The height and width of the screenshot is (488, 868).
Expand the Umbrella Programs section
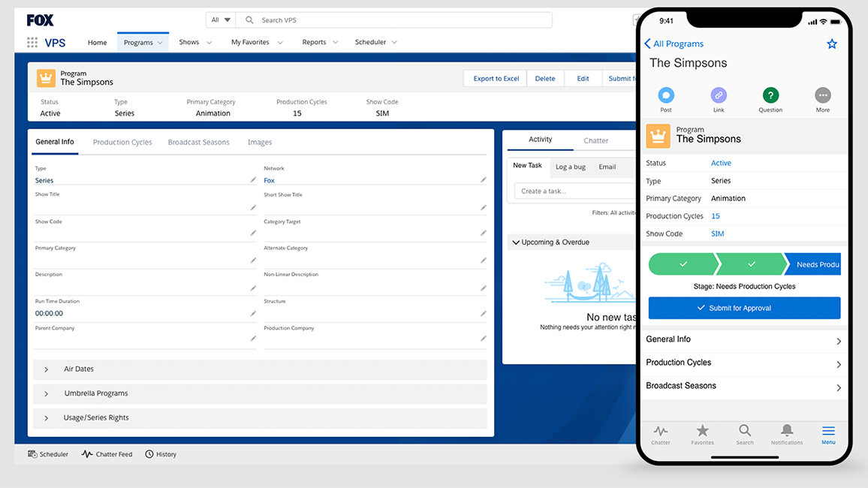point(47,393)
